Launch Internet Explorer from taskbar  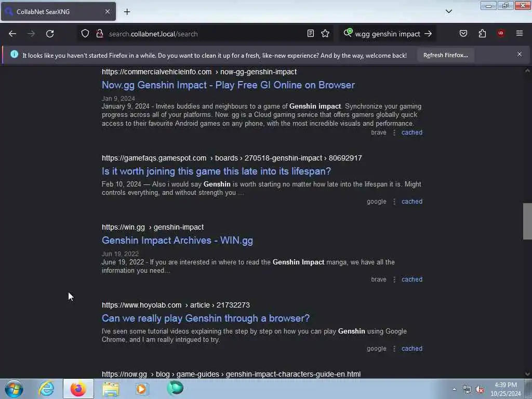[x=46, y=389]
